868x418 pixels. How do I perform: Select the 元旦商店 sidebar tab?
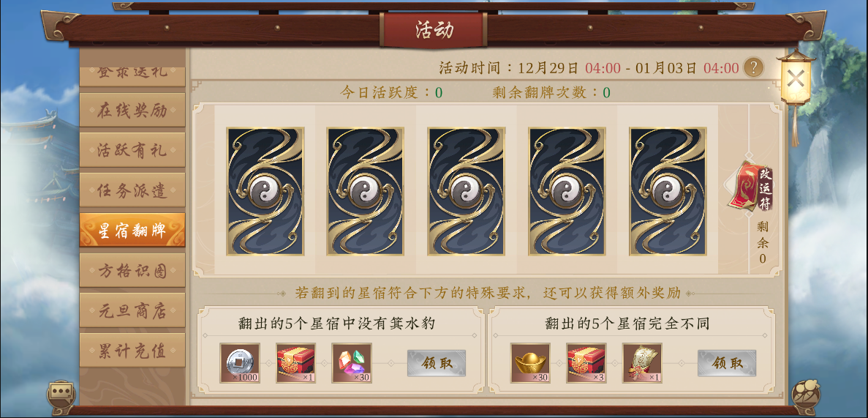(132, 310)
